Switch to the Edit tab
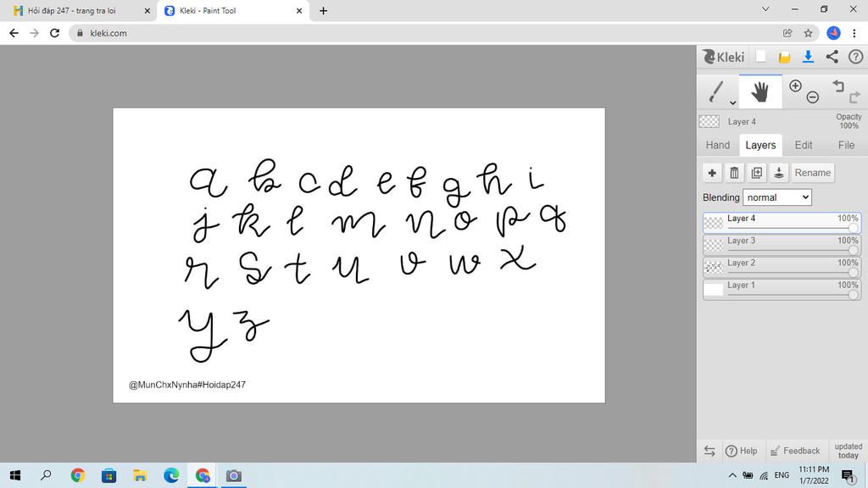Screen dimensions: 868x488 coord(803,145)
